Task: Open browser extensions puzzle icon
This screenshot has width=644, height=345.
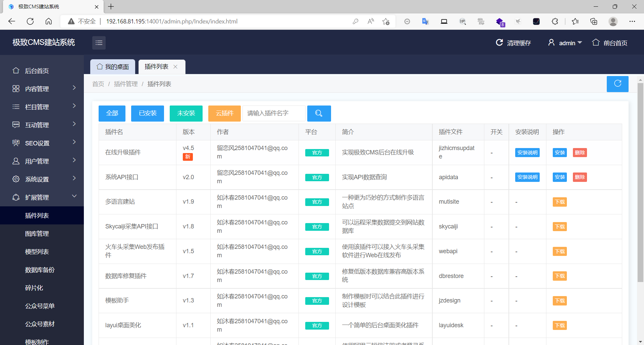Action: [555, 21]
